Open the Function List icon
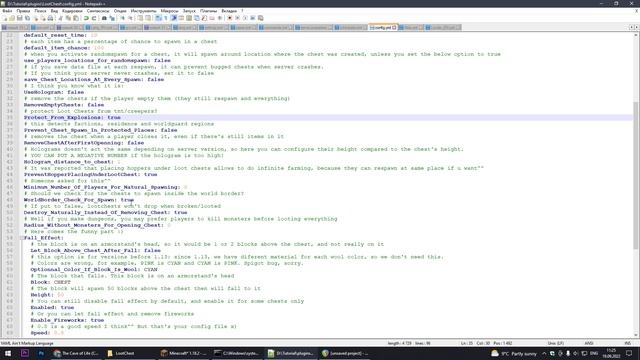The image size is (640, 360). click(204, 18)
